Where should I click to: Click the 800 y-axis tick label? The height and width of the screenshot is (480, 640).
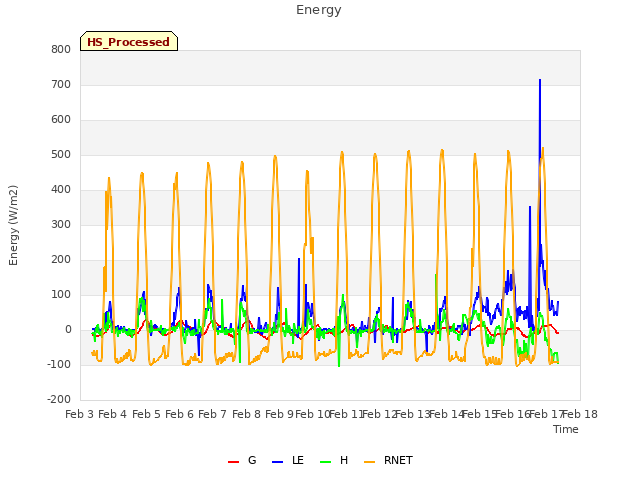point(61,49)
